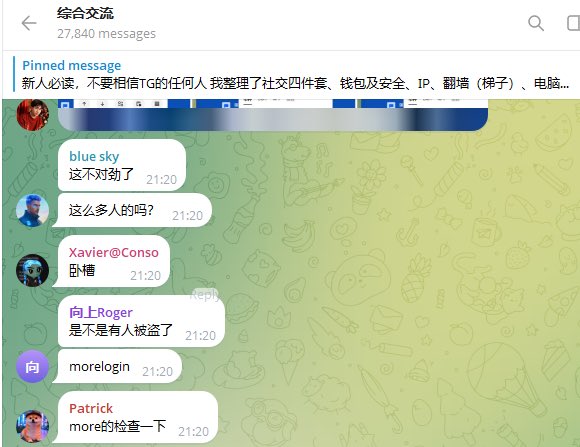
Task: Open the blurred screenshot image message
Action: (x=273, y=115)
